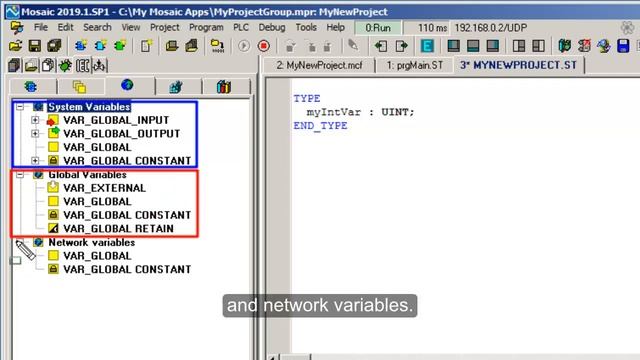The image size is (640, 360).
Task: Select VAR_GLOBAL under Global Variables
Action: 97,201
